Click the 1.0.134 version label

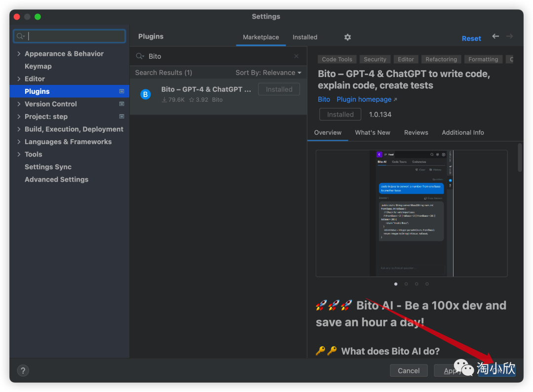(x=380, y=115)
